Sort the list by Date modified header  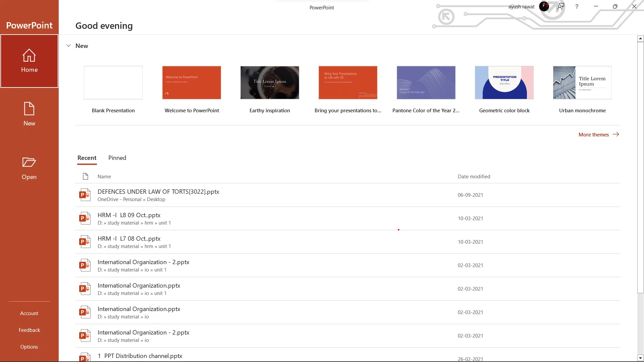coord(474,176)
